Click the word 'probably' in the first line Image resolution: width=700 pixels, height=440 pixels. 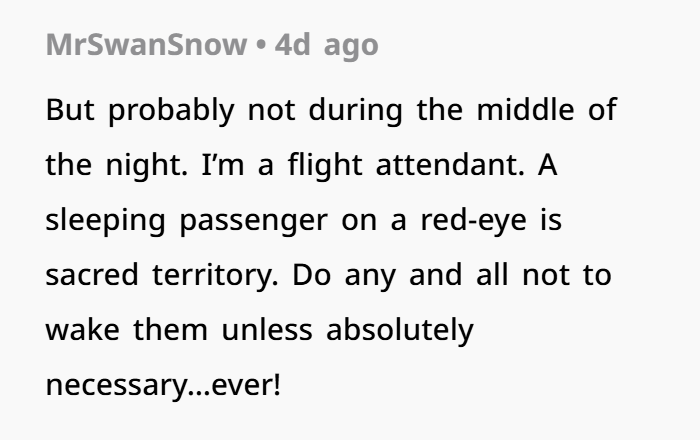pyautogui.click(x=171, y=111)
